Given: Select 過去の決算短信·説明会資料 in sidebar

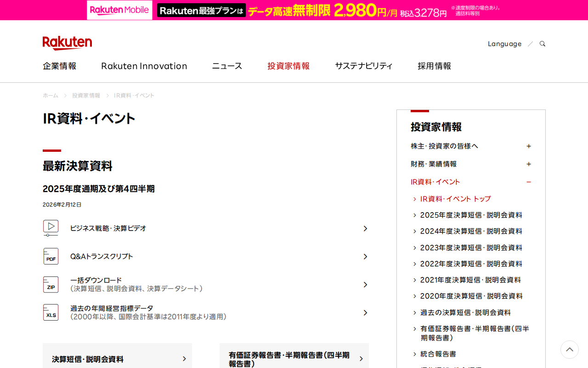Looking at the screenshot, I should (x=465, y=312).
